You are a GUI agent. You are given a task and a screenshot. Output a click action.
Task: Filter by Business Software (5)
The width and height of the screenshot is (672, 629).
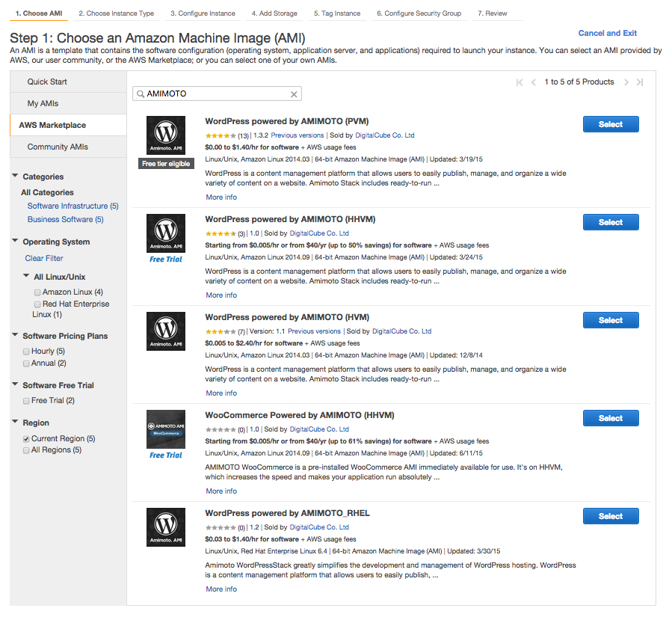(66, 220)
